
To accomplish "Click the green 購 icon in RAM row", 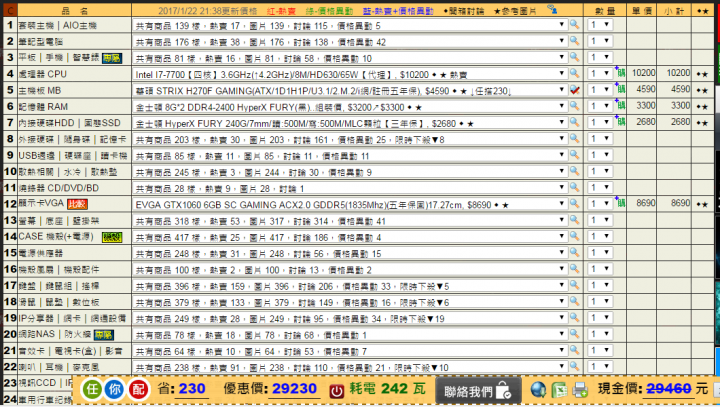I will [620, 105].
